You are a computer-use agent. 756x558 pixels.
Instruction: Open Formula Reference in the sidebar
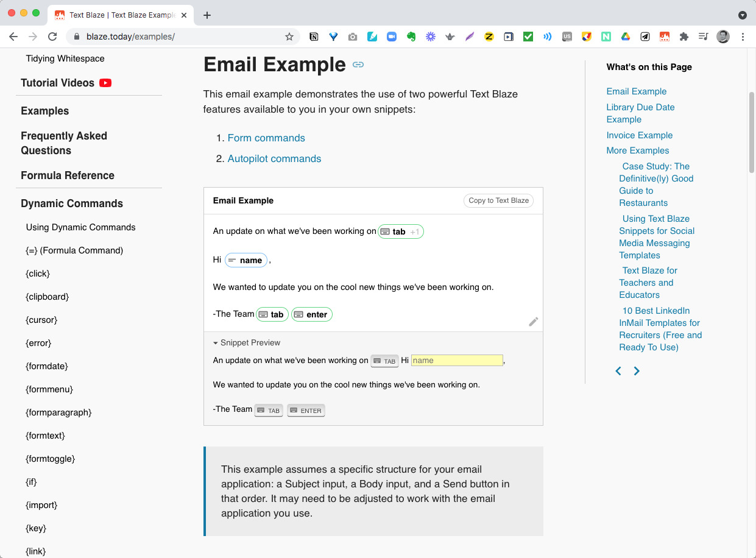(68, 175)
